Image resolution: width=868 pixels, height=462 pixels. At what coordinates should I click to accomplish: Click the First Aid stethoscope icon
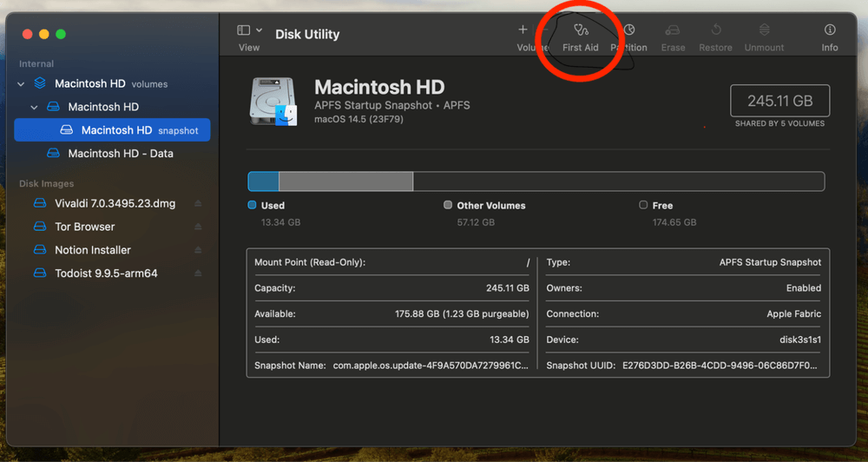pos(581,30)
